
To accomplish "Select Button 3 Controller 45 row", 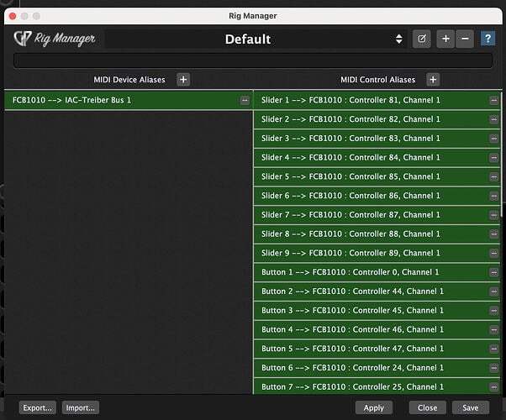I will 377,311.
